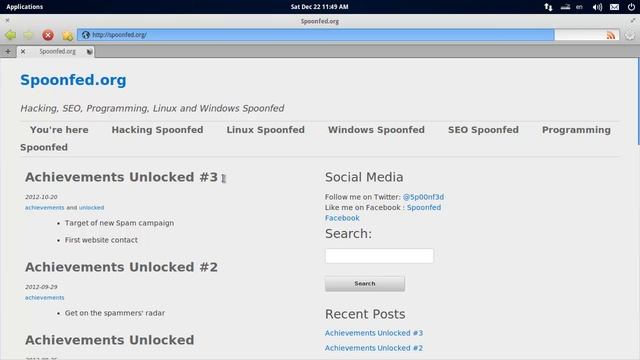This screenshot has height=360, width=640.
Task: Follow the achievements tag under post #3
Action: 44,207
